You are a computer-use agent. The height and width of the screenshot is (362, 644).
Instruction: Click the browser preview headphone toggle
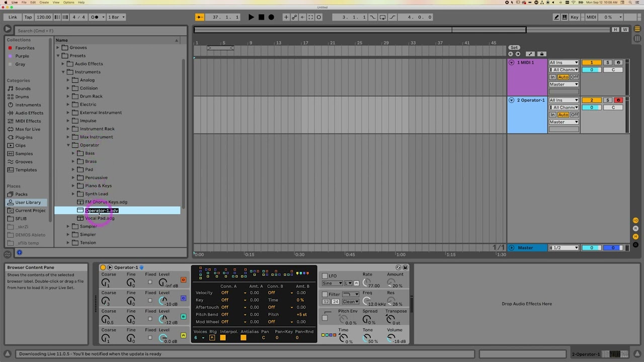[x=19, y=252]
